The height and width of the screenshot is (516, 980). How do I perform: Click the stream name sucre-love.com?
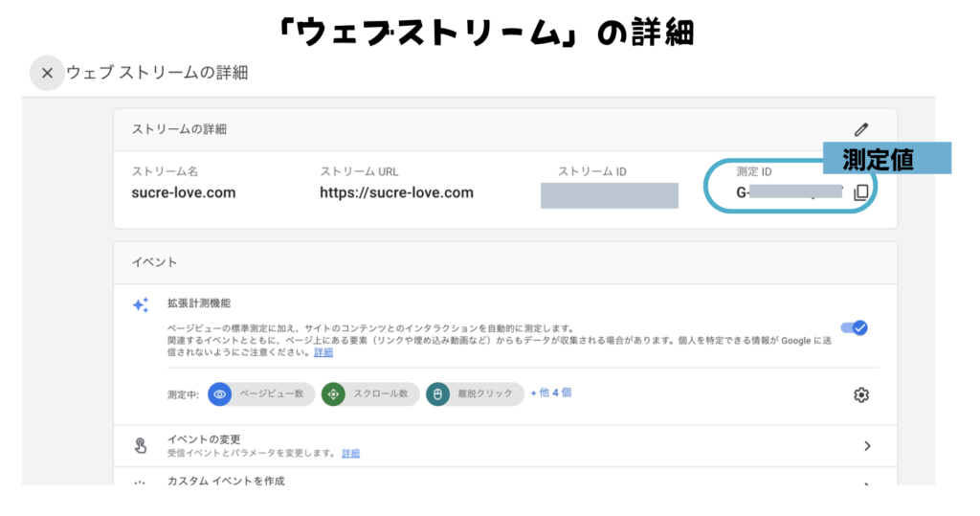[183, 192]
